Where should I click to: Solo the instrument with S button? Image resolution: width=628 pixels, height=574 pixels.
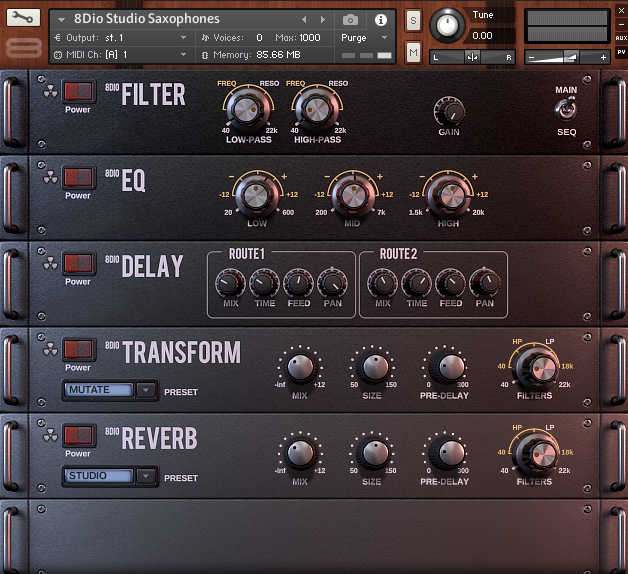click(414, 20)
